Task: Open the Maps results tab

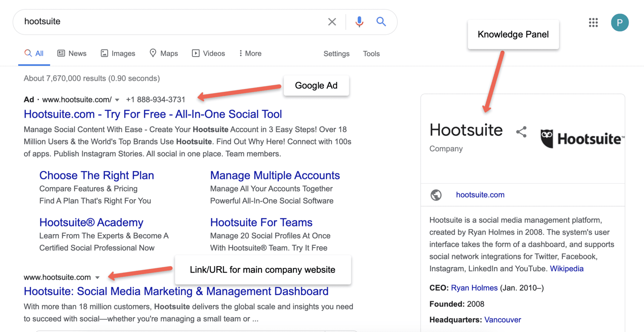Action: click(164, 53)
